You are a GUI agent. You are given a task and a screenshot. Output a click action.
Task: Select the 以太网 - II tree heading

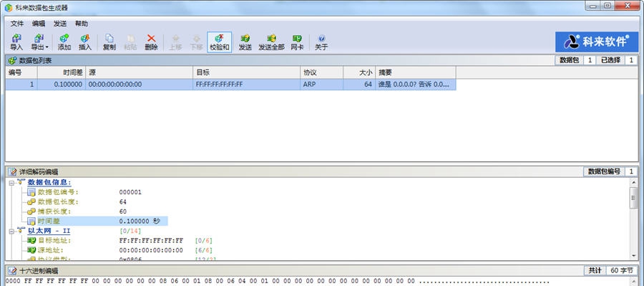click(49, 231)
